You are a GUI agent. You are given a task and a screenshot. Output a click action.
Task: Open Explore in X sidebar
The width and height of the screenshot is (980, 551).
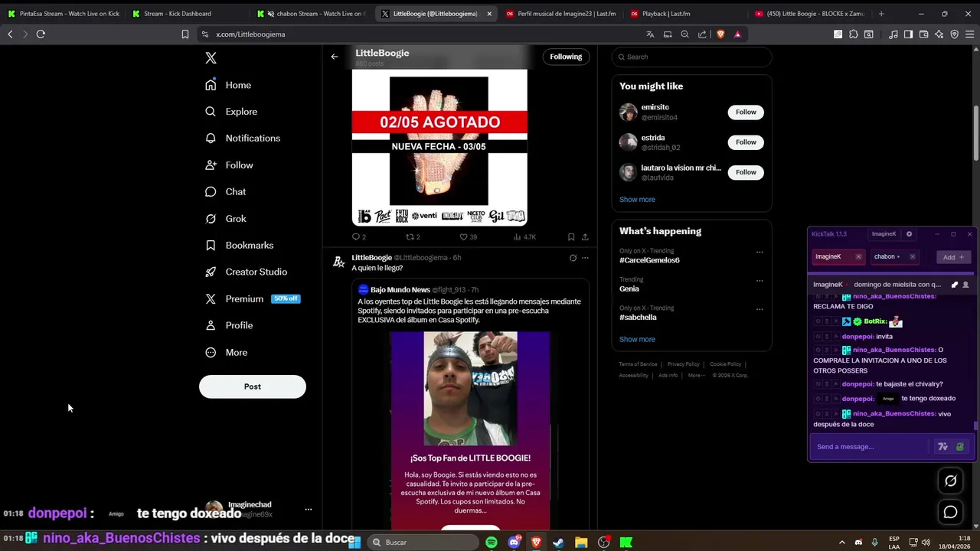[x=231, y=112]
